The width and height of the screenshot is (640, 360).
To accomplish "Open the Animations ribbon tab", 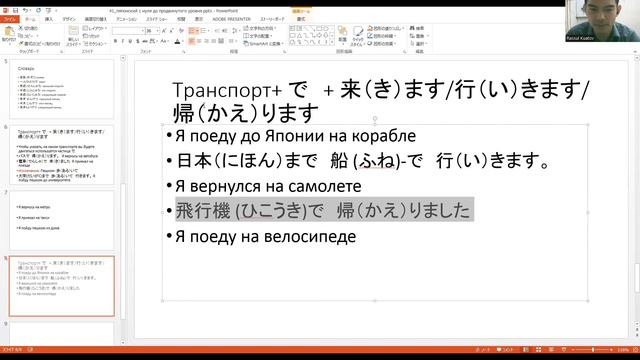I will (x=127, y=19).
